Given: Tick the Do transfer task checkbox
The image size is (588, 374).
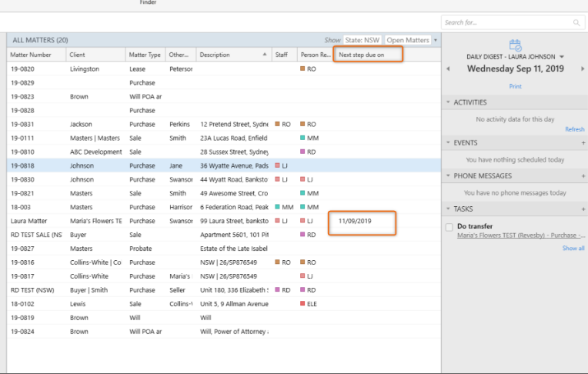Looking at the screenshot, I should point(449,227).
